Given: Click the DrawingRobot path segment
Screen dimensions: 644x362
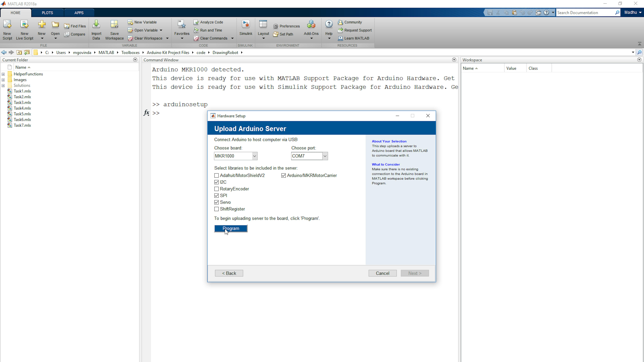Looking at the screenshot, I should 225,52.
